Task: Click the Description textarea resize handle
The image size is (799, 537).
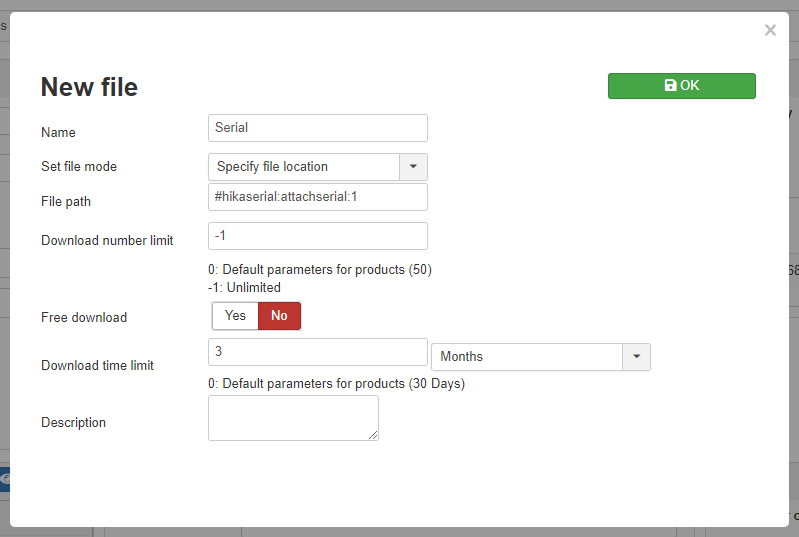Action: pos(373,435)
